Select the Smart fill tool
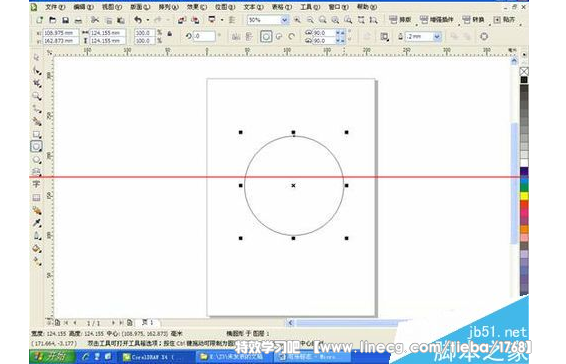The width and height of the screenshot is (566, 364). 36,121
